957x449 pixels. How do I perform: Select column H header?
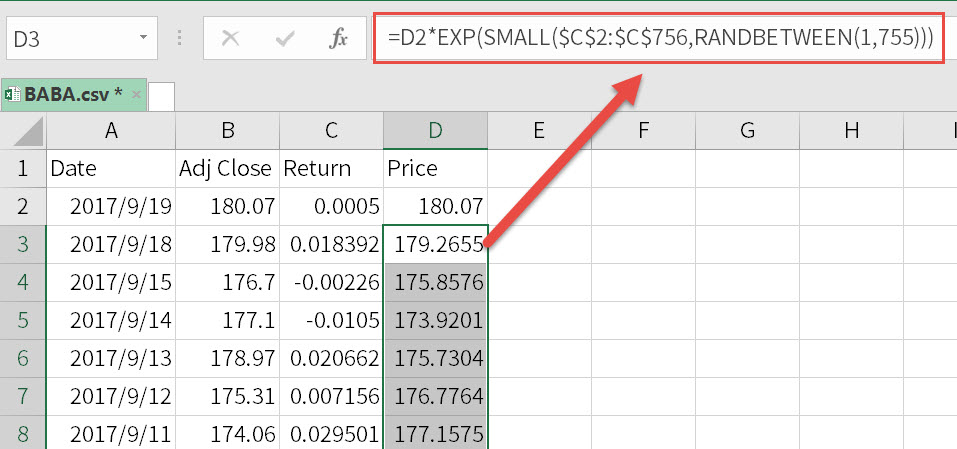[x=851, y=131]
